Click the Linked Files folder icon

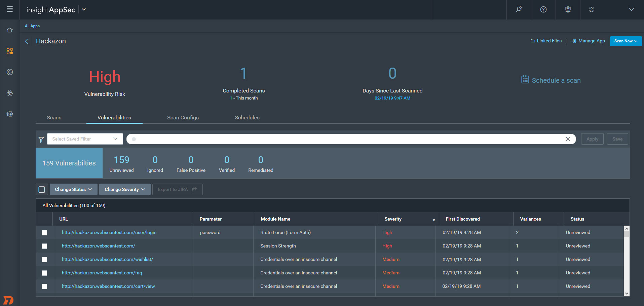(x=533, y=41)
